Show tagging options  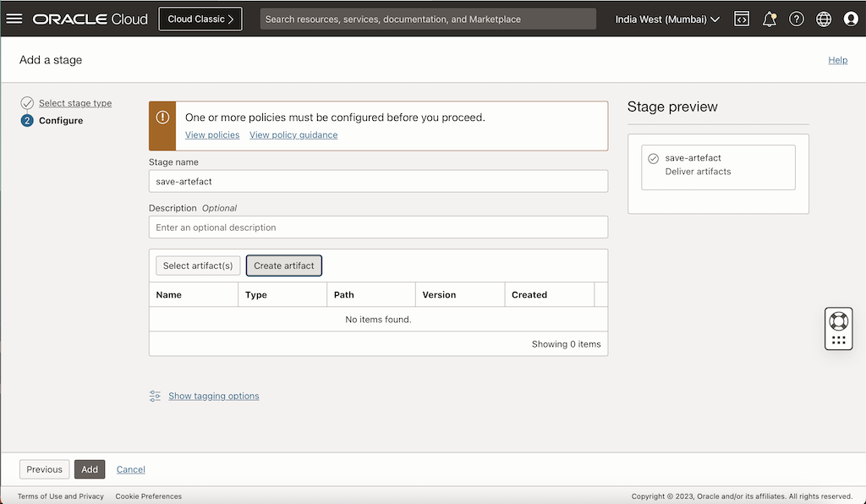coord(214,396)
